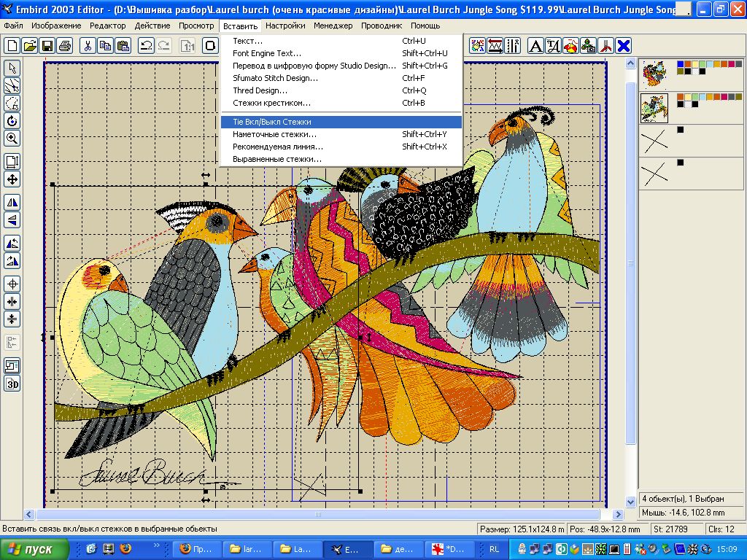The height and width of the screenshot is (560, 747).
Task: Click the 3D view button
Action: click(12, 384)
